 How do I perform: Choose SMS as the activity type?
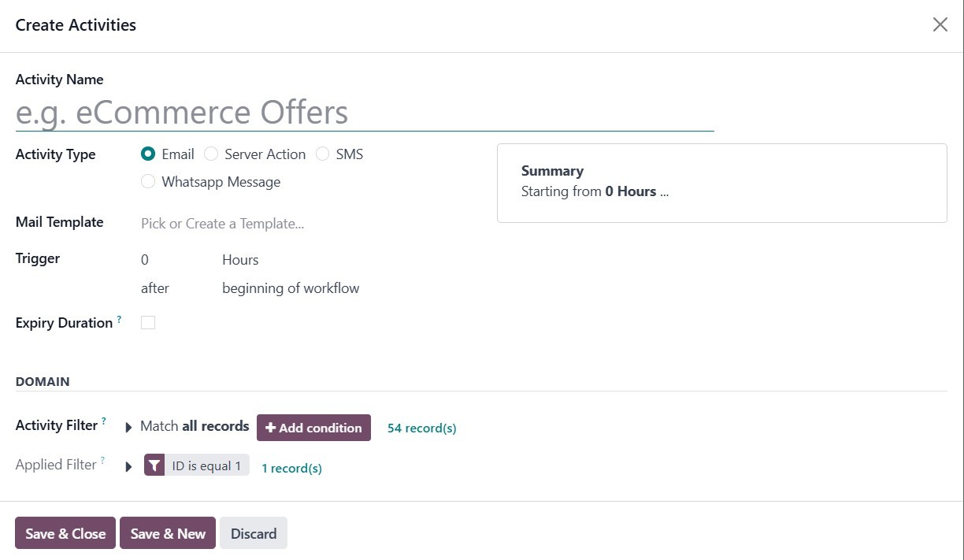[x=322, y=154]
